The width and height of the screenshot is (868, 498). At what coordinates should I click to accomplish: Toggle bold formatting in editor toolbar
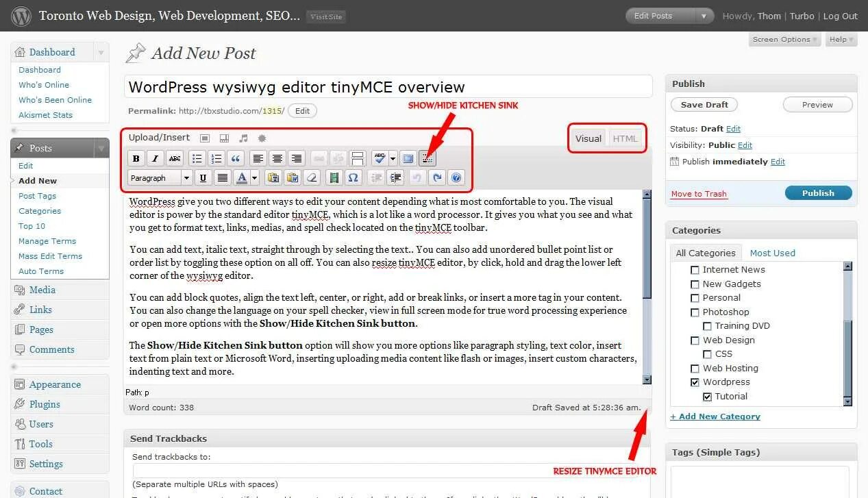(136, 158)
